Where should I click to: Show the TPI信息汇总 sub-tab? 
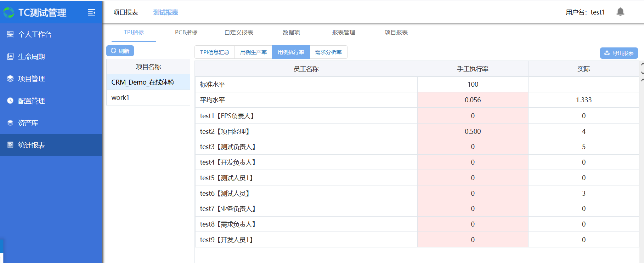(214, 52)
